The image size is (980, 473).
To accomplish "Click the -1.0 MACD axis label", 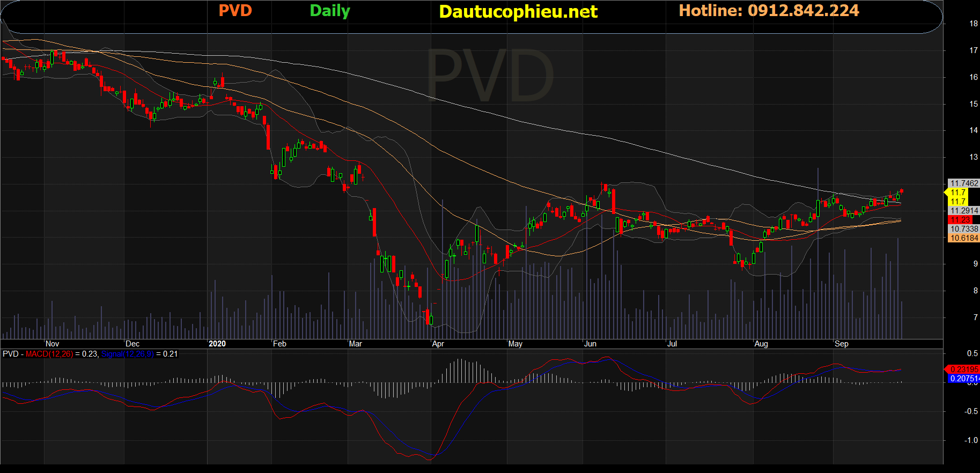I will 971,440.
